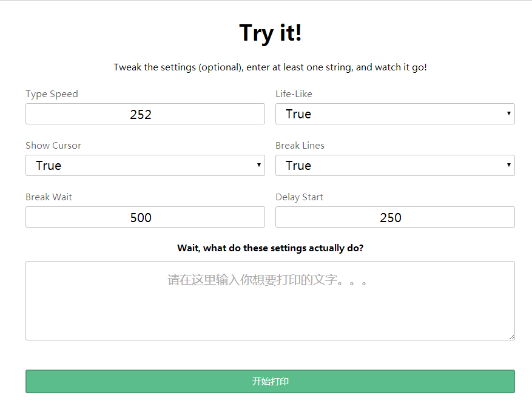Click the Type Speed input field

[145, 114]
